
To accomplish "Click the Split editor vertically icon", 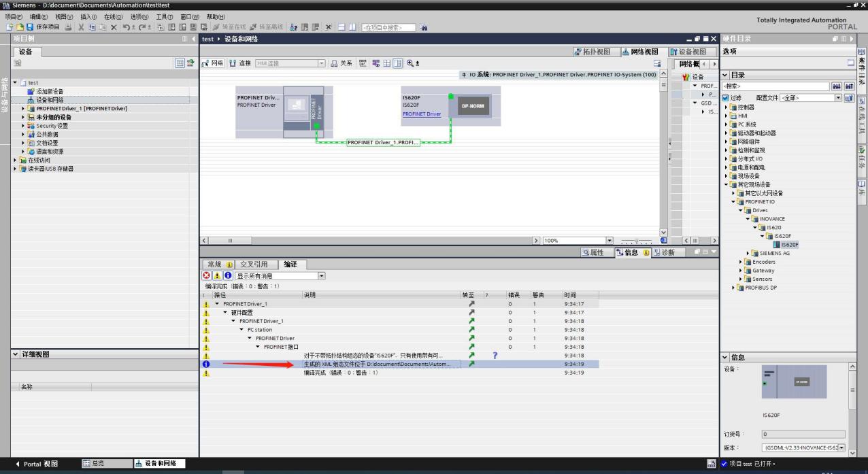I will [x=353, y=27].
